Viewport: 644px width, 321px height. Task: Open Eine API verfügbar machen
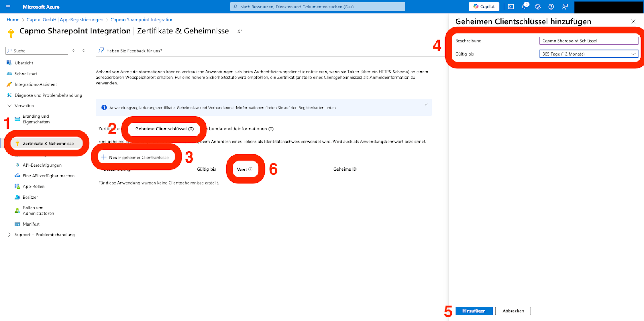[x=49, y=176]
